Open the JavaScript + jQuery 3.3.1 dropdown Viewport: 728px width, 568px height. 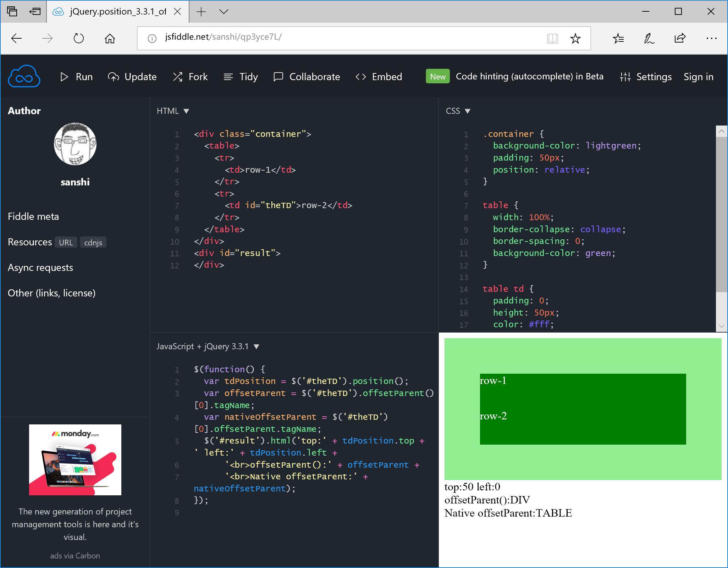tap(208, 346)
